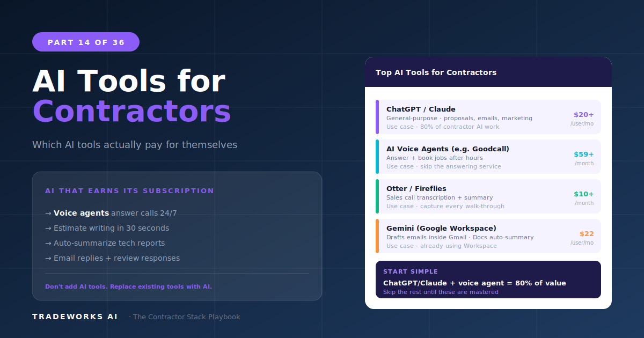This screenshot has width=644, height=338.
Task: Click the $10+ price
Action: point(583,194)
